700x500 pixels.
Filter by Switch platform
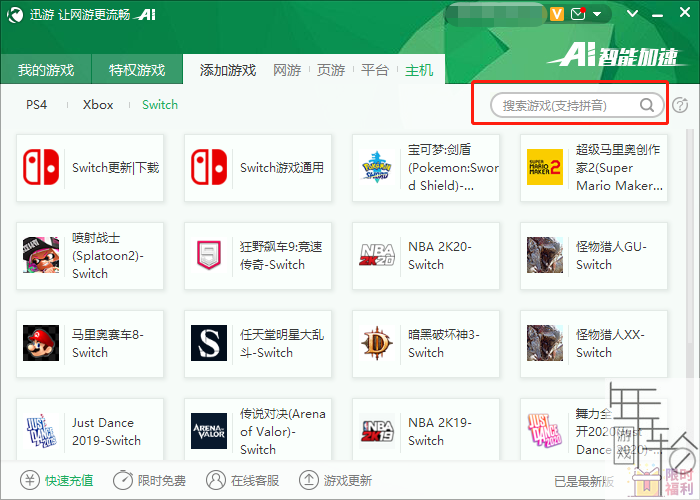pos(160,105)
